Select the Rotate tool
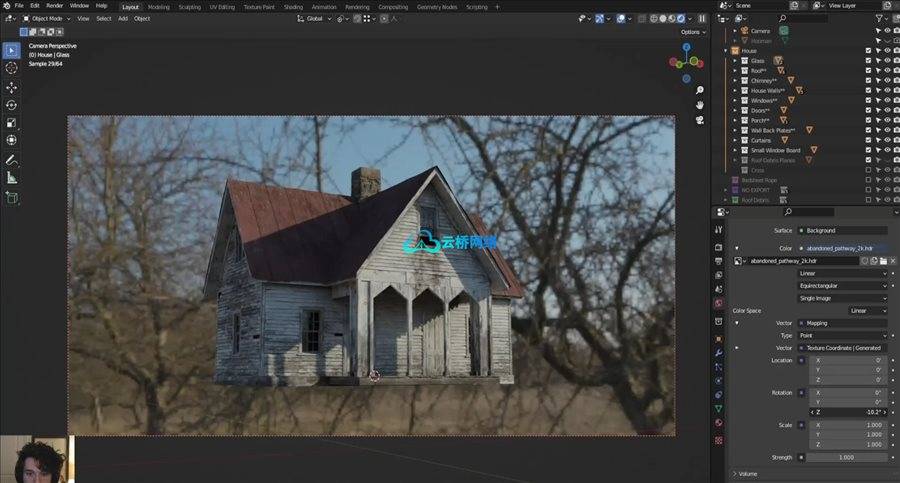This screenshot has height=483, width=900. point(11,105)
